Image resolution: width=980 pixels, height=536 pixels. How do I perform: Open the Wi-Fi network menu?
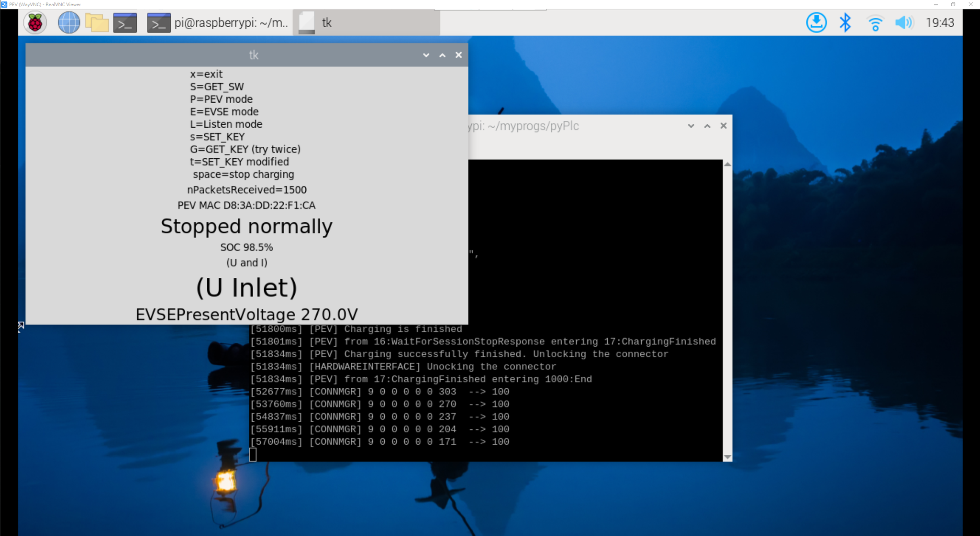pyautogui.click(x=875, y=22)
